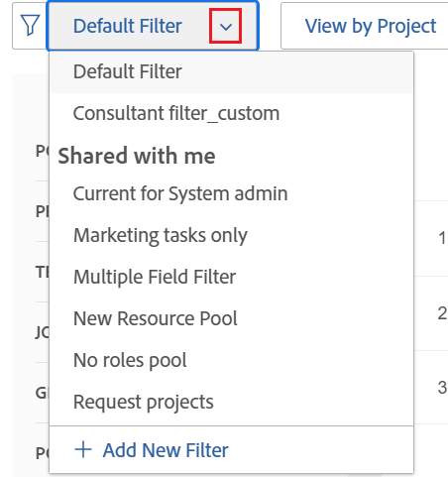Choose Consultant filter_custom option

pyautogui.click(x=231, y=113)
